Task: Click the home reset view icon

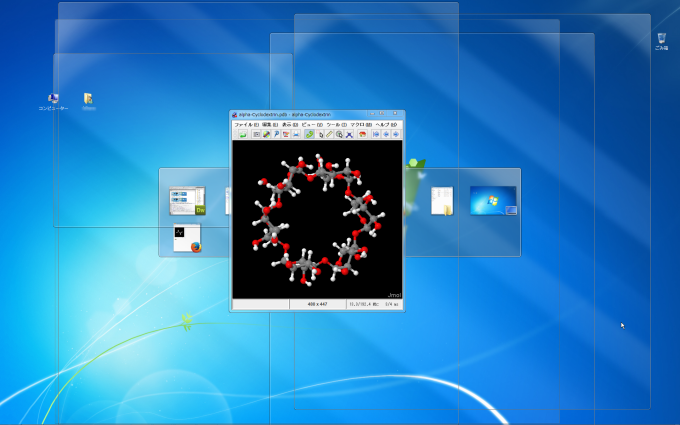Action: coord(363,134)
